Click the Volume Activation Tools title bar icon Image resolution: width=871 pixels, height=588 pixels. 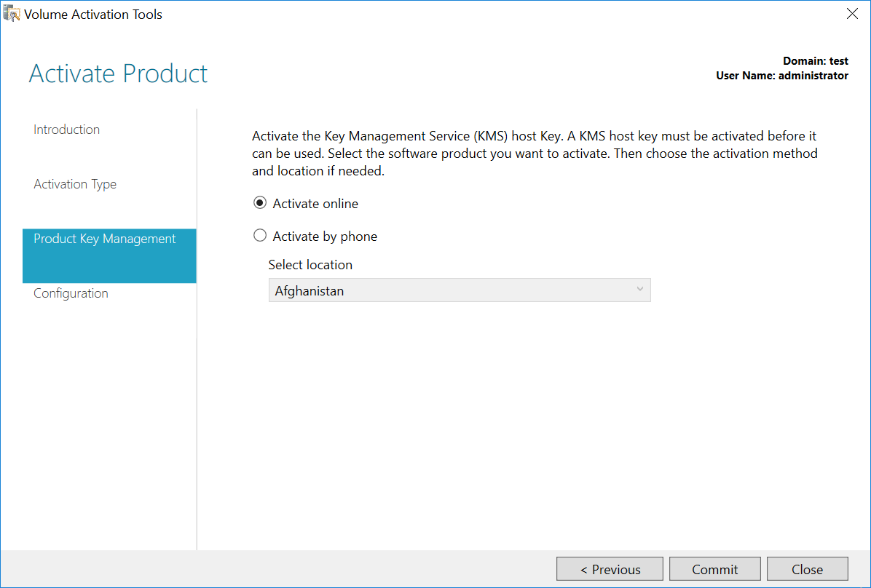tap(12, 14)
